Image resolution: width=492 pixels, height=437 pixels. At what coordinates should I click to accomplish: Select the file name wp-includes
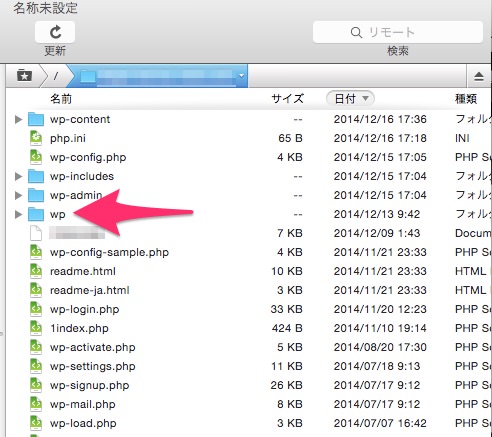tap(82, 176)
